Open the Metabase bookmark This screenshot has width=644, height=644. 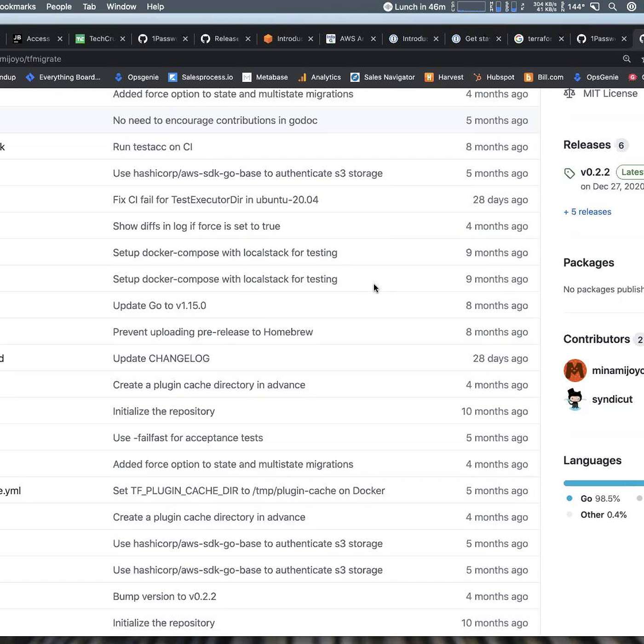tap(265, 77)
